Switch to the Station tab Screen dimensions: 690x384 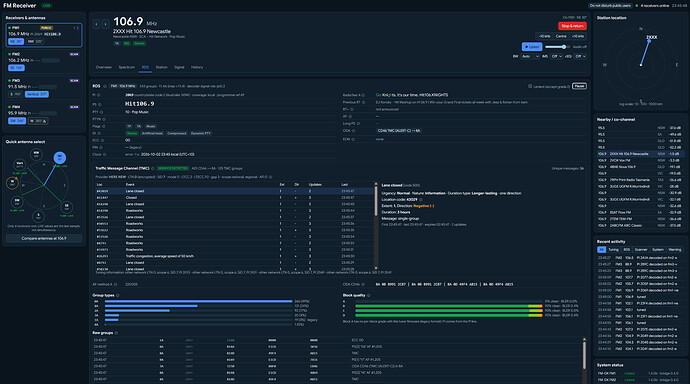[161, 67]
